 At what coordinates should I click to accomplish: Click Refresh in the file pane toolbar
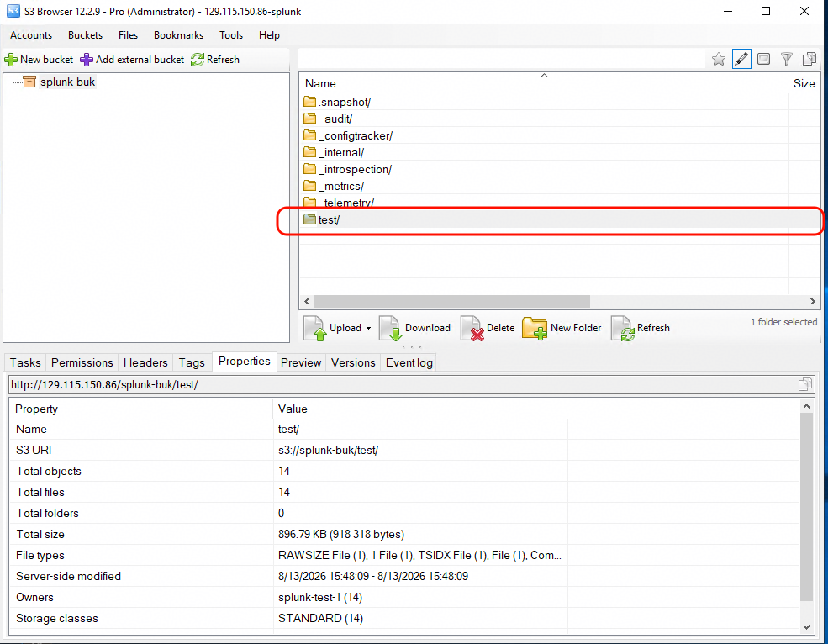pyautogui.click(x=640, y=328)
